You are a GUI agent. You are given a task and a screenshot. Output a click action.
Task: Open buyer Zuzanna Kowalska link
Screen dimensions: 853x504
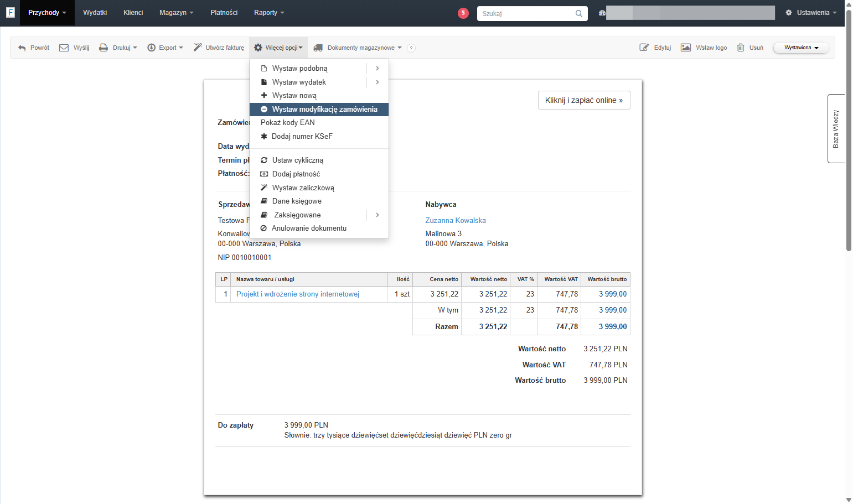click(x=456, y=220)
